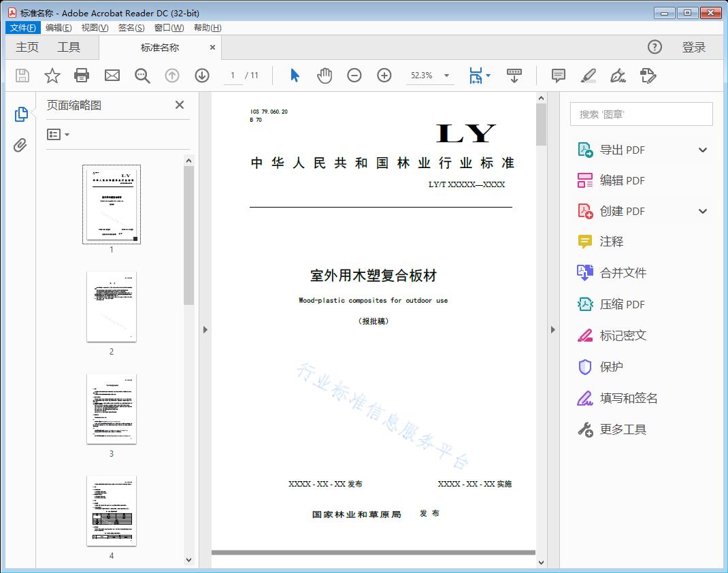Click the zoom out minus icon
Image resolution: width=728 pixels, height=573 pixels.
[x=354, y=76]
